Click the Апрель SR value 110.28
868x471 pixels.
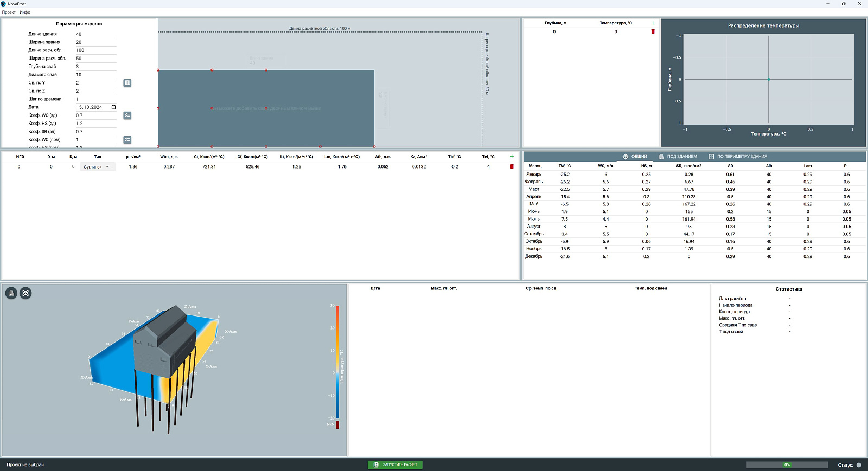click(689, 197)
